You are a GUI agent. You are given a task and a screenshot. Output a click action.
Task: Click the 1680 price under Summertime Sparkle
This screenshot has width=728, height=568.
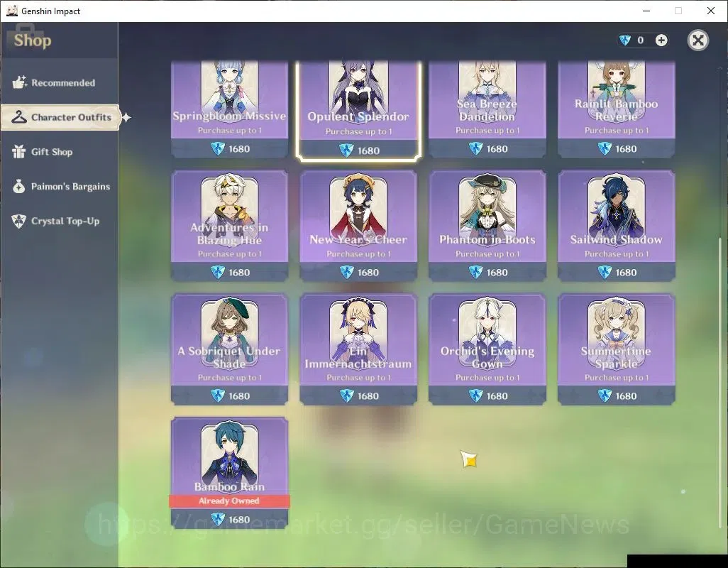coord(626,395)
